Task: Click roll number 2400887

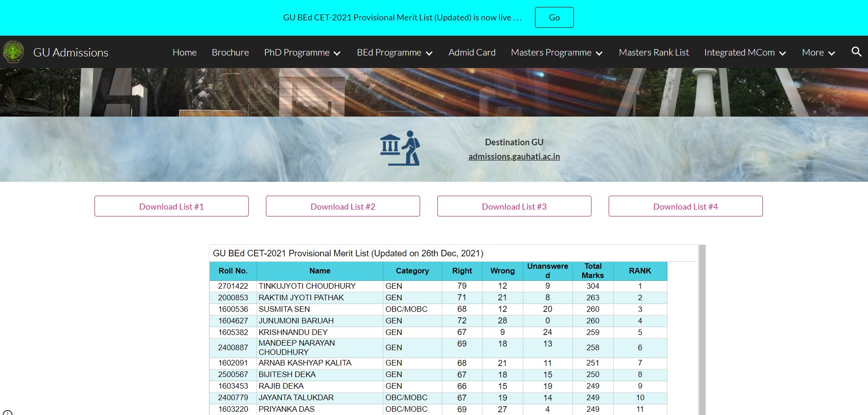Action: 233,347
